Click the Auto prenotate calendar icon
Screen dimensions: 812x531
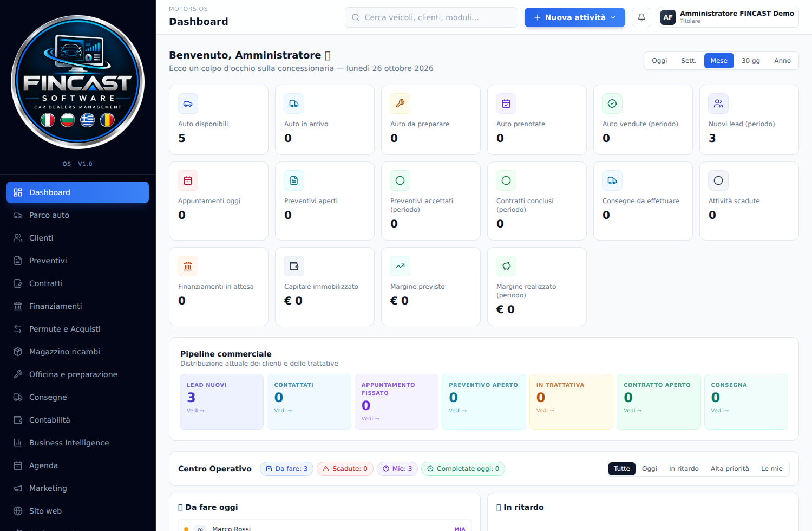pos(506,103)
